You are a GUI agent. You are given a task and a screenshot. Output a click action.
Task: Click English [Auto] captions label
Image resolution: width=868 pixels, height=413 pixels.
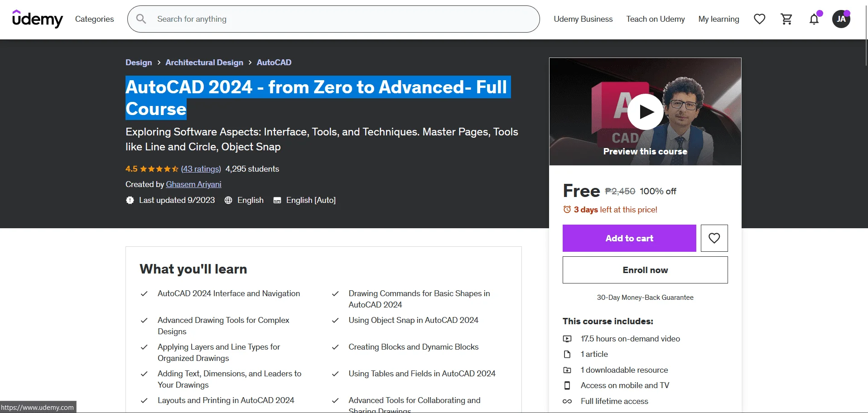point(311,200)
